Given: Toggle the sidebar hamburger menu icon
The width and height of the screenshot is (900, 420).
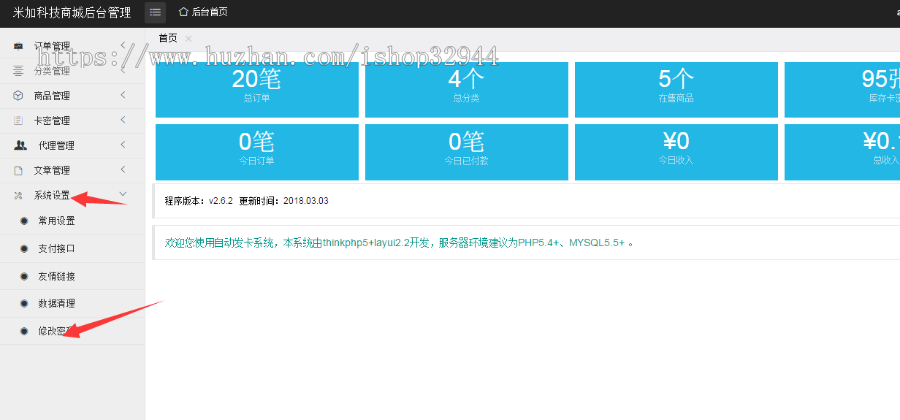Looking at the screenshot, I should (x=155, y=13).
